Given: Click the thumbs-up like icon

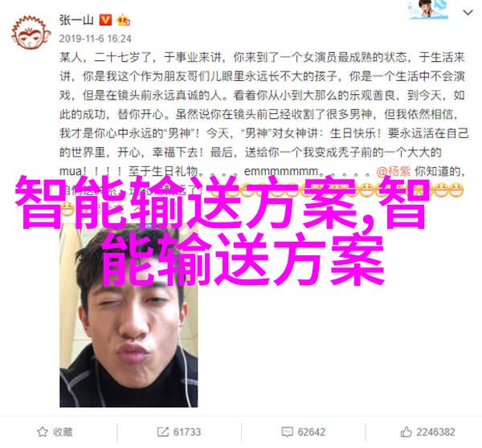Looking at the screenshot, I should pos(406,432).
